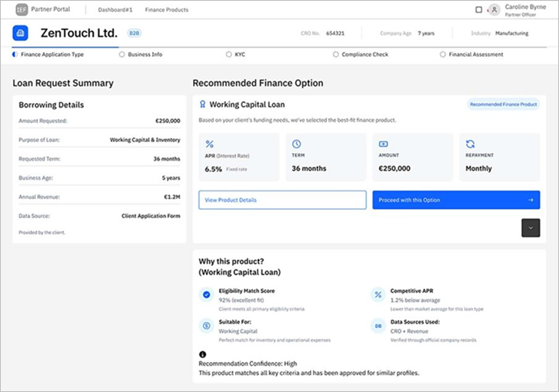Viewport: 559px width, 392px height.
Task: Click the Suitable For dollar icon
Action: click(x=205, y=325)
